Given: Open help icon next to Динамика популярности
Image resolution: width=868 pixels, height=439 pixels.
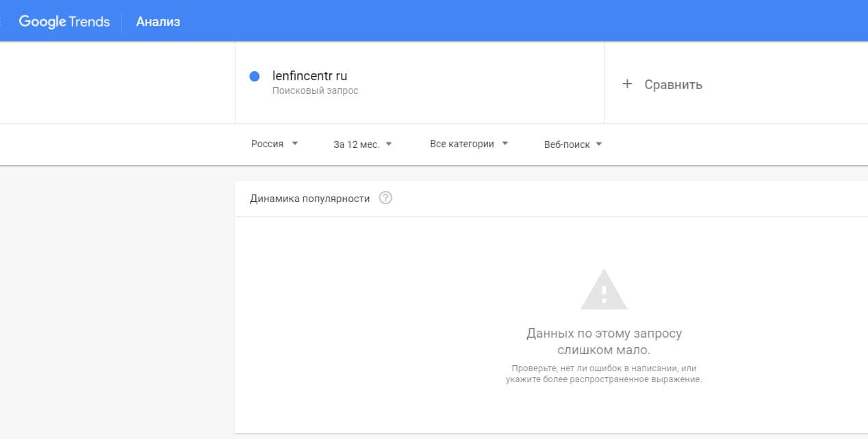Looking at the screenshot, I should point(385,199).
